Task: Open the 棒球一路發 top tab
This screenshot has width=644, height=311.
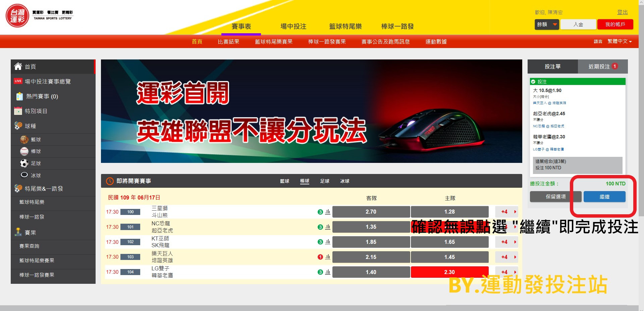Action: coord(397,26)
